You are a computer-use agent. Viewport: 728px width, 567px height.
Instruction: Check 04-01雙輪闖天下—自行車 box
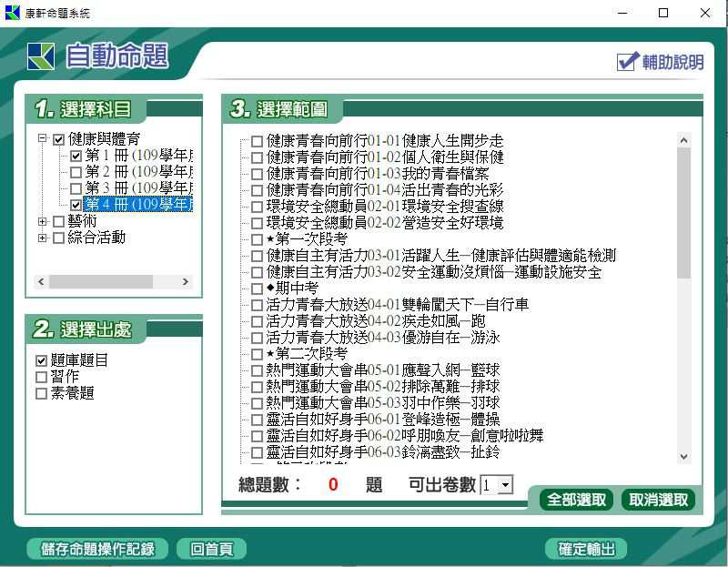(257, 305)
